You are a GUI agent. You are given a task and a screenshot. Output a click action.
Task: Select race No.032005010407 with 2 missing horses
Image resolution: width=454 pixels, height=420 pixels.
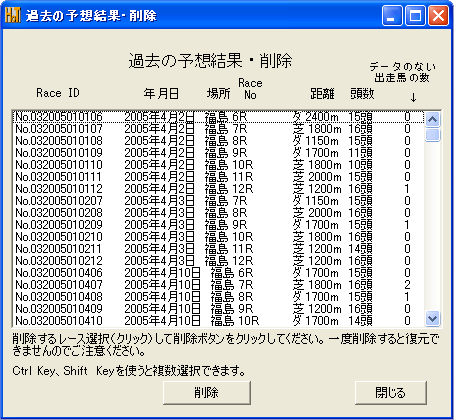tap(218, 285)
